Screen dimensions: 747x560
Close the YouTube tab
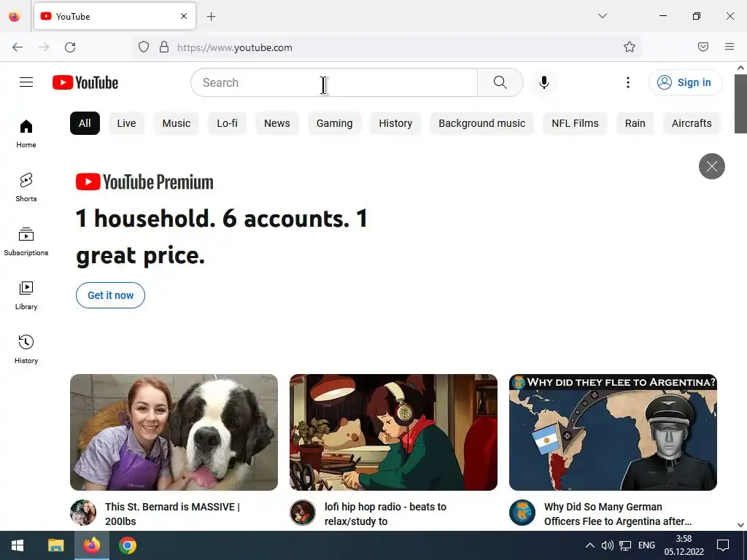click(x=184, y=16)
